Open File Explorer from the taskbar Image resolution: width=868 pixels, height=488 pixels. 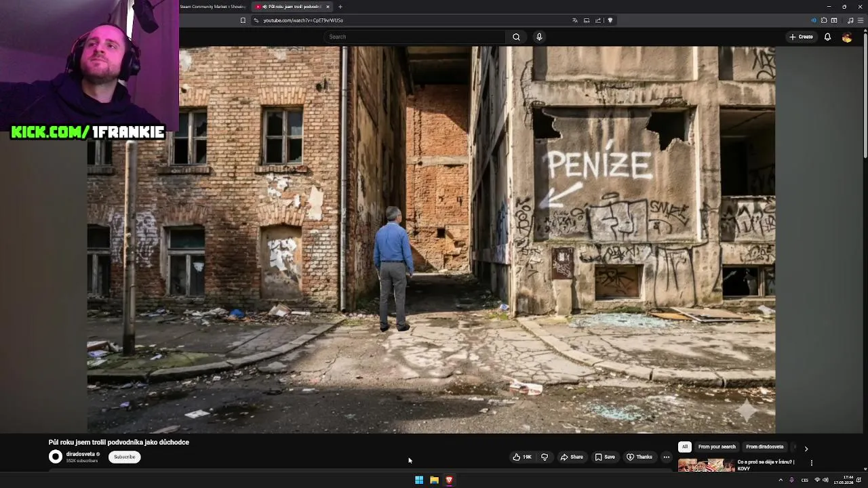point(434,480)
